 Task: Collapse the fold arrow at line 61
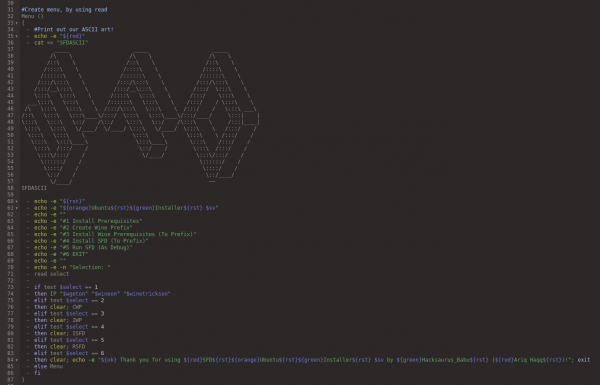tap(17, 208)
